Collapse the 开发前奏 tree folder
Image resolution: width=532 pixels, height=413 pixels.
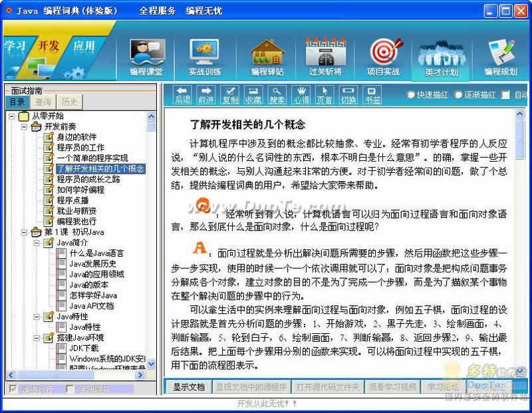[24, 126]
